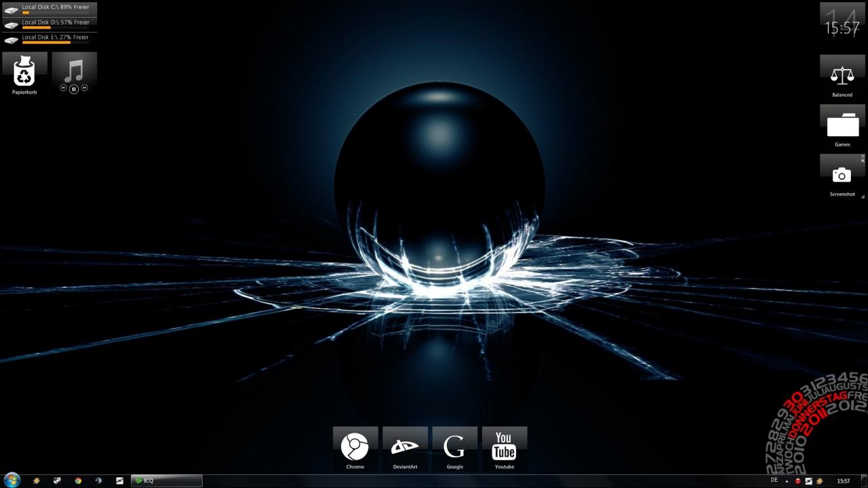Open Local Disk D drive icon

click(11, 25)
